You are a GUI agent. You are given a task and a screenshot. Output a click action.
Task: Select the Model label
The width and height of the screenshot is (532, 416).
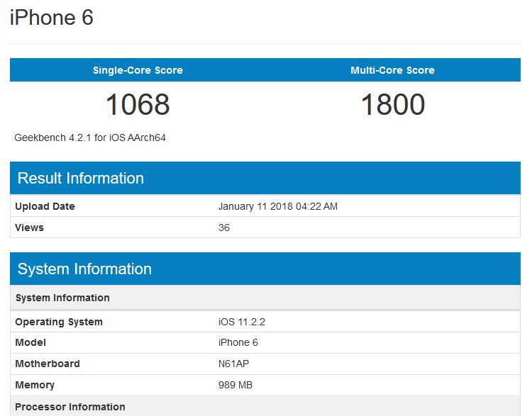tap(31, 342)
